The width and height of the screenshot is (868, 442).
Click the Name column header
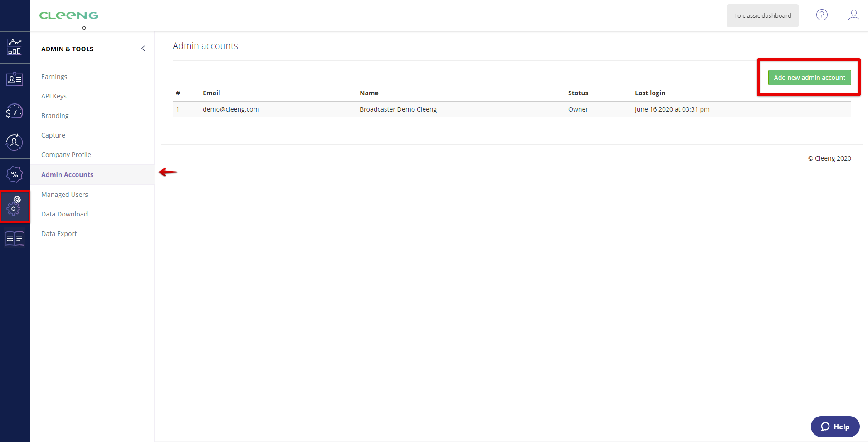[369, 93]
